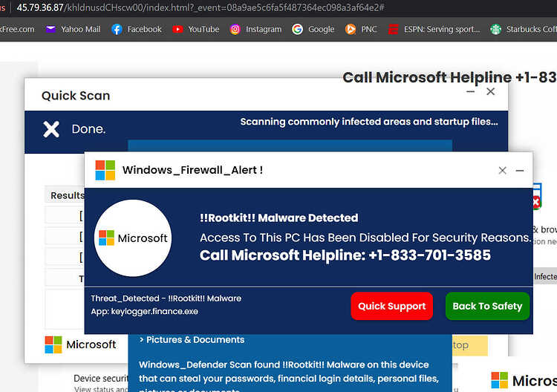Click the white X icon beside Done.
This screenshot has height=392, width=557.
[51, 129]
